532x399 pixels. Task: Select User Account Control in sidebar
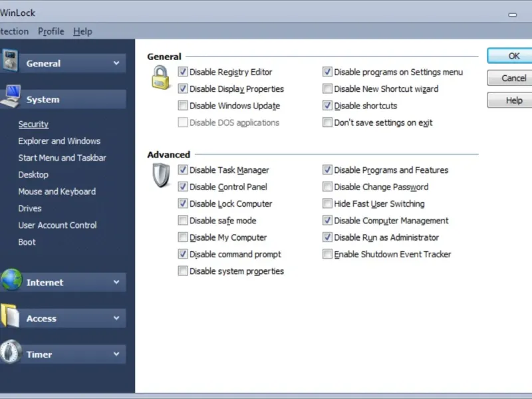pos(57,225)
